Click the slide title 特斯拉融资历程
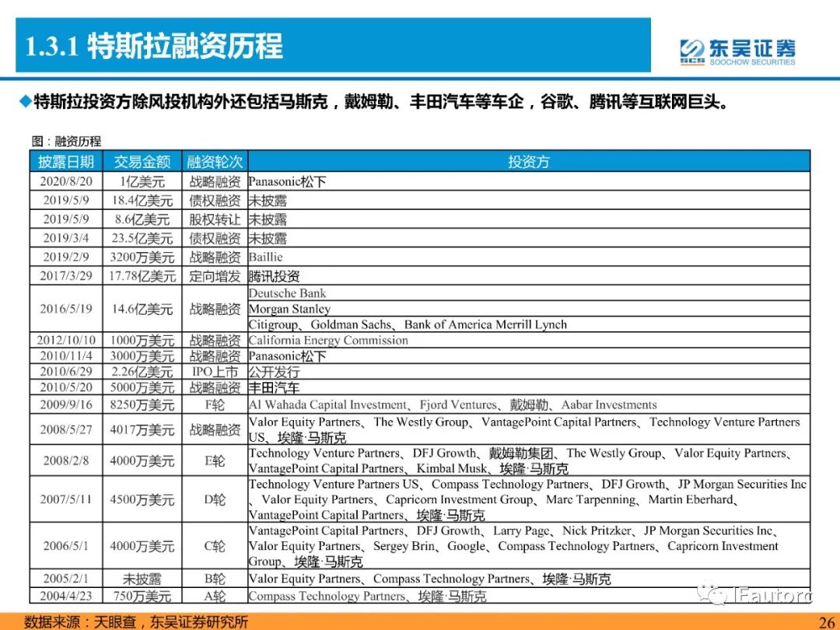Viewport: 840px width, 630px height. [x=185, y=46]
